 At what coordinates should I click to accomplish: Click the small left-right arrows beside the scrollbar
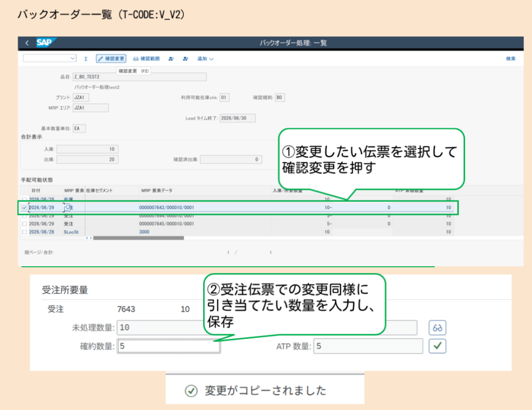click(89, 238)
